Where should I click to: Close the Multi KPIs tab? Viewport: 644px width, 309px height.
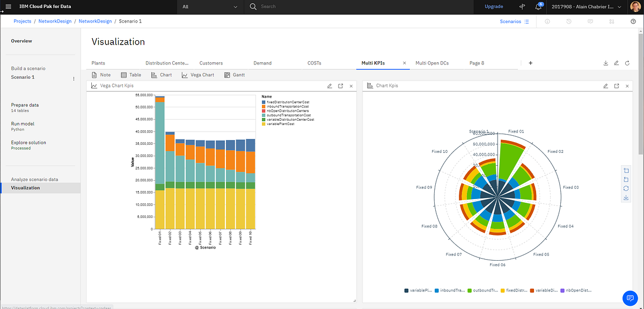pos(405,63)
